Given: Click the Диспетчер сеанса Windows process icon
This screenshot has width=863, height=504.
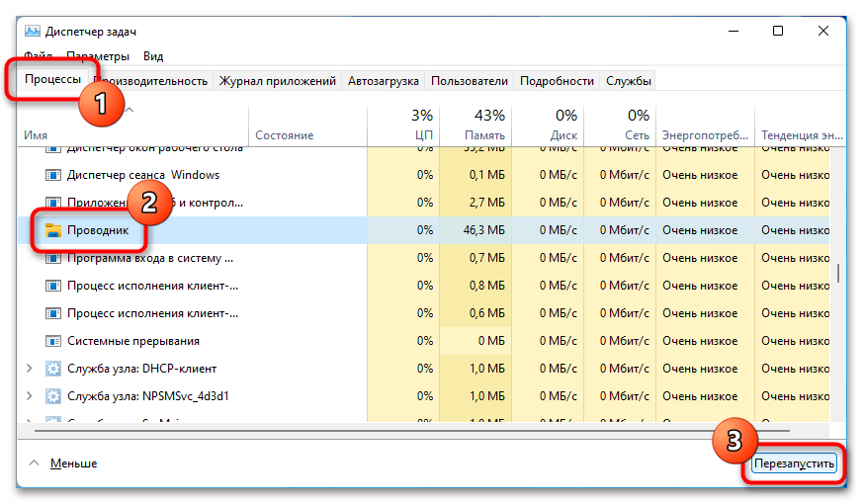Looking at the screenshot, I should point(52,176).
